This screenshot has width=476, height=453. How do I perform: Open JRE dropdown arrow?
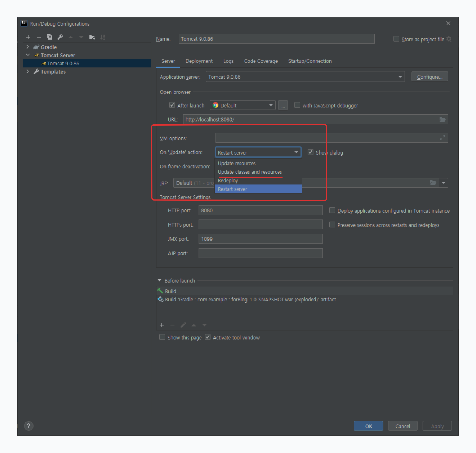[x=444, y=183]
